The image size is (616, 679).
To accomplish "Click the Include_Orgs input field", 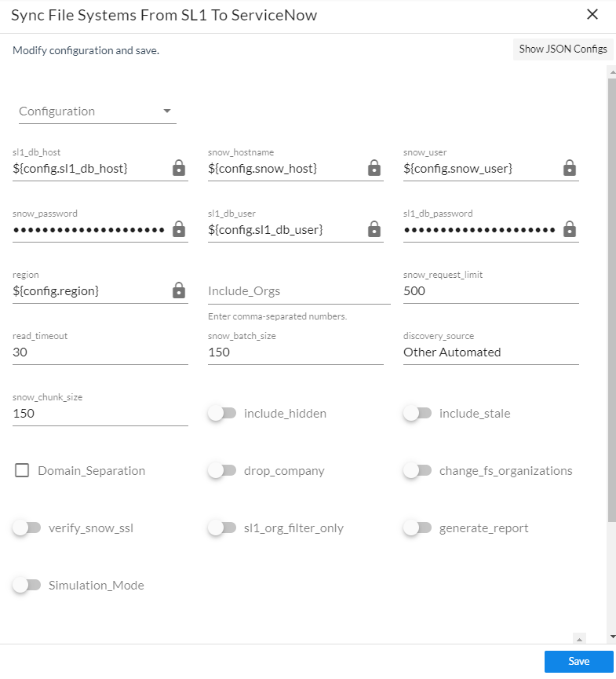I will [298, 291].
